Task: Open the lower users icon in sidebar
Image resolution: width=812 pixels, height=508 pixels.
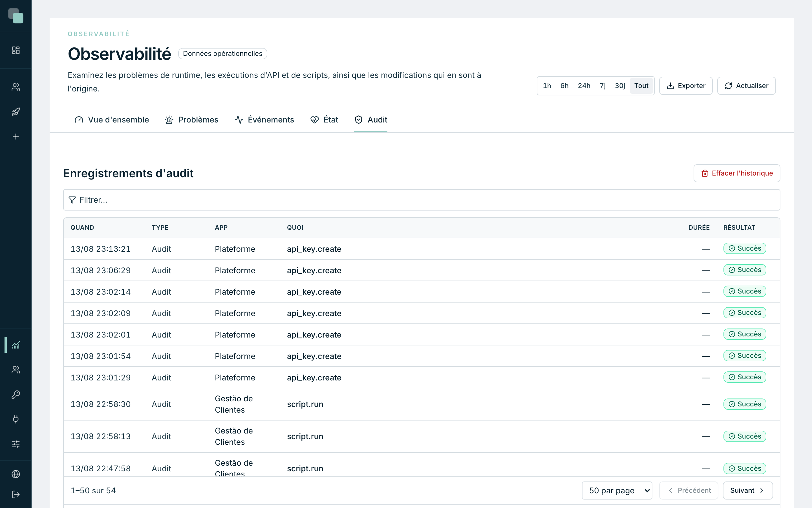Action: tap(16, 370)
